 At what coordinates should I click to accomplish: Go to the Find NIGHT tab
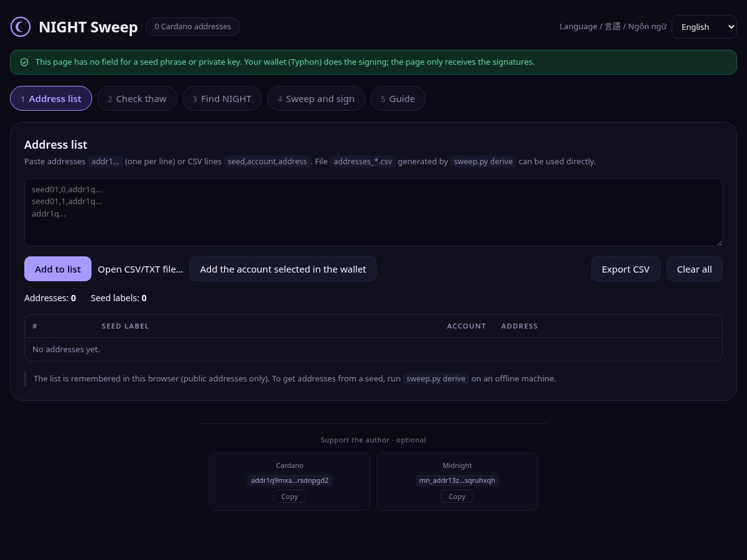(x=222, y=98)
